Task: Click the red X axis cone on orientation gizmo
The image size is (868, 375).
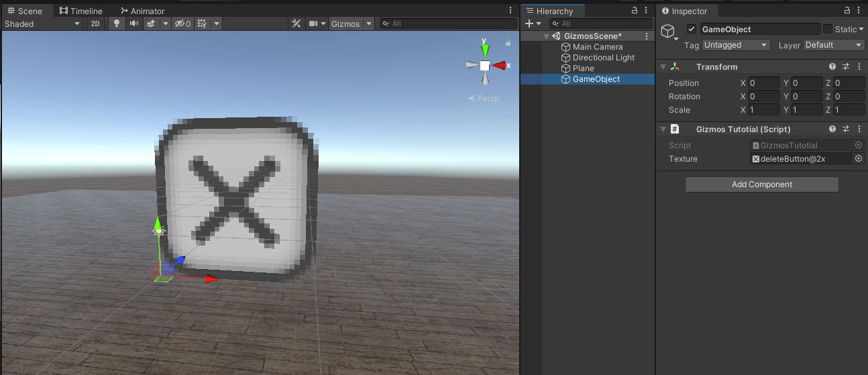Action: (x=500, y=66)
